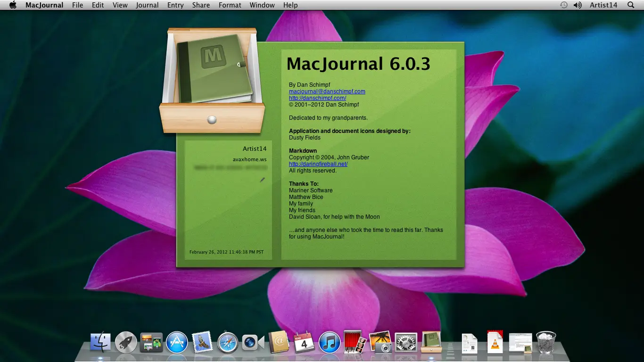
Task: Open Photo Booth from the dock
Action: click(x=355, y=342)
